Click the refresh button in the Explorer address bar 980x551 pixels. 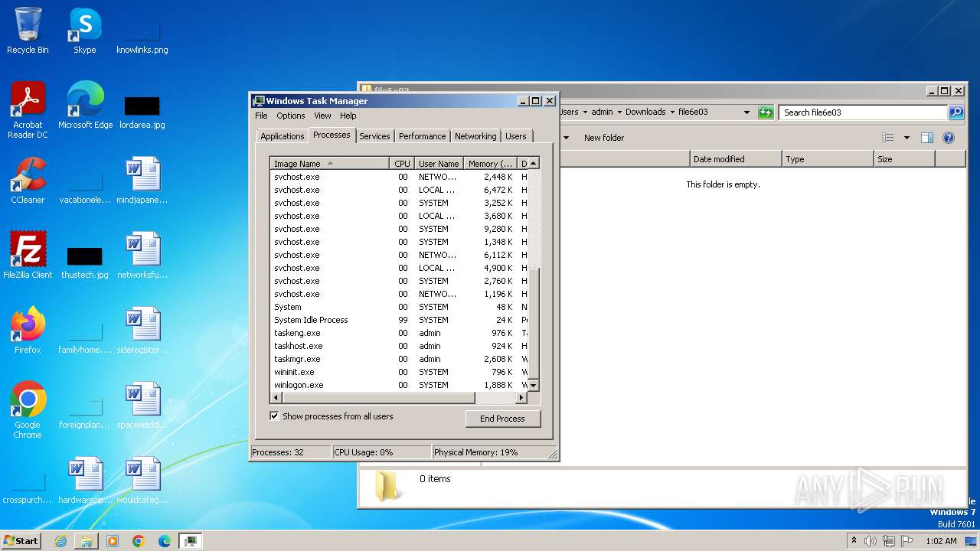point(766,112)
